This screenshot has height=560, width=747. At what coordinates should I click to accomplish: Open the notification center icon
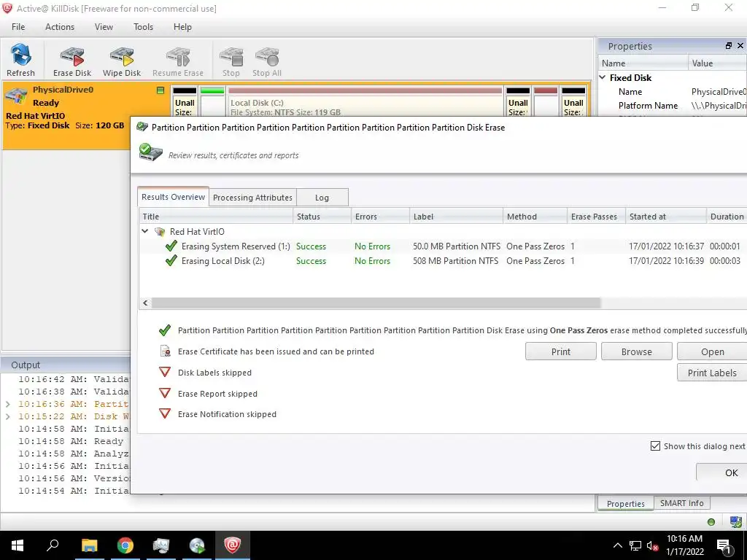724,546
